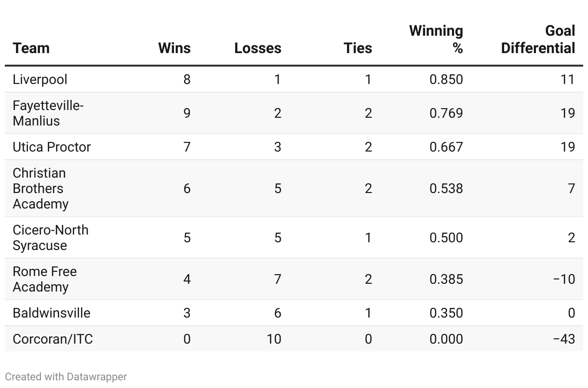
Task: Select the Rome Free Academy cell
Action: click(x=44, y=279)
